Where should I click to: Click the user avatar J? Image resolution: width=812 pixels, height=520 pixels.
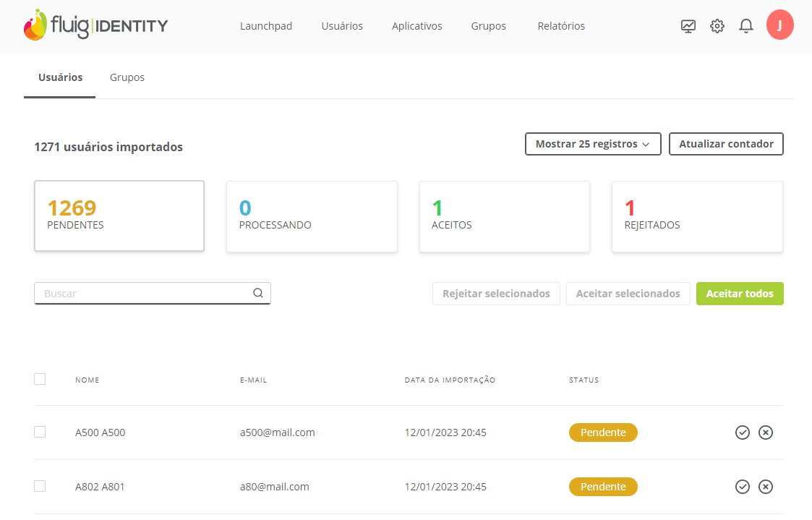(779, 25)
